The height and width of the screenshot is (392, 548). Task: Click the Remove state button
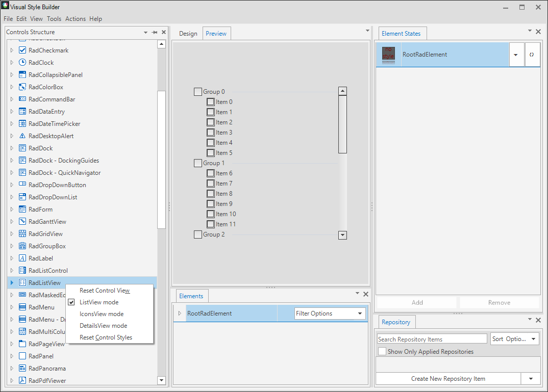pyautogui.click(x=499, y=302)
